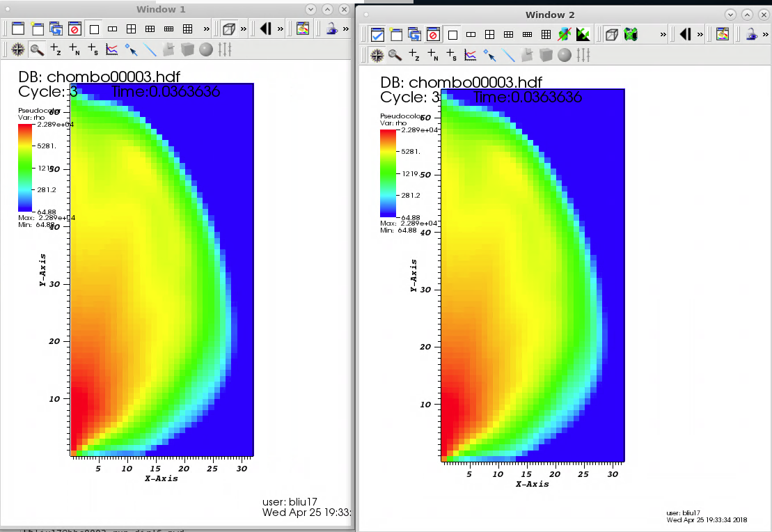Pick the 2x4 window layout in Window 2
The height and width of the screenshot is (532, 772).
[x=527, y=35]
